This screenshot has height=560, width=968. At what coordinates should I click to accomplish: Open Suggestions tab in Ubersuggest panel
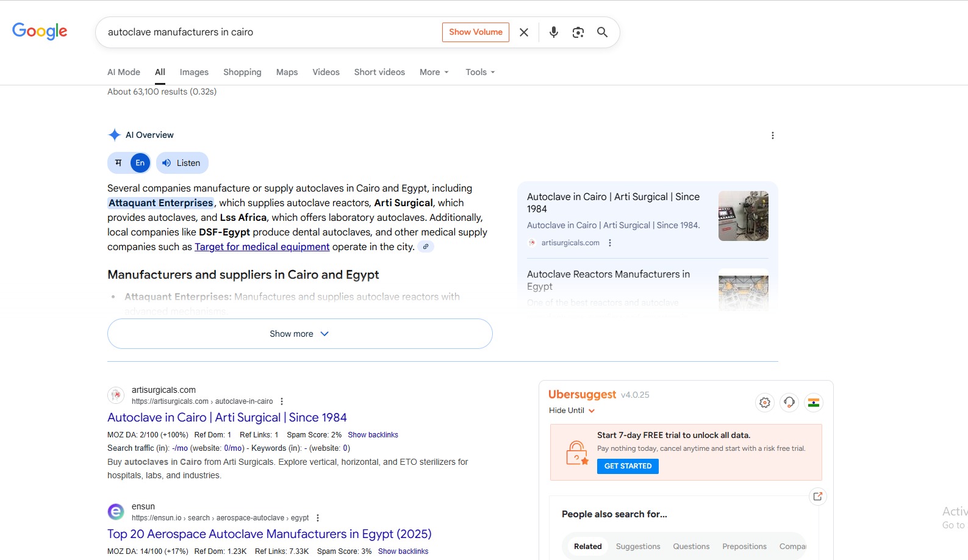pos(638,547)
